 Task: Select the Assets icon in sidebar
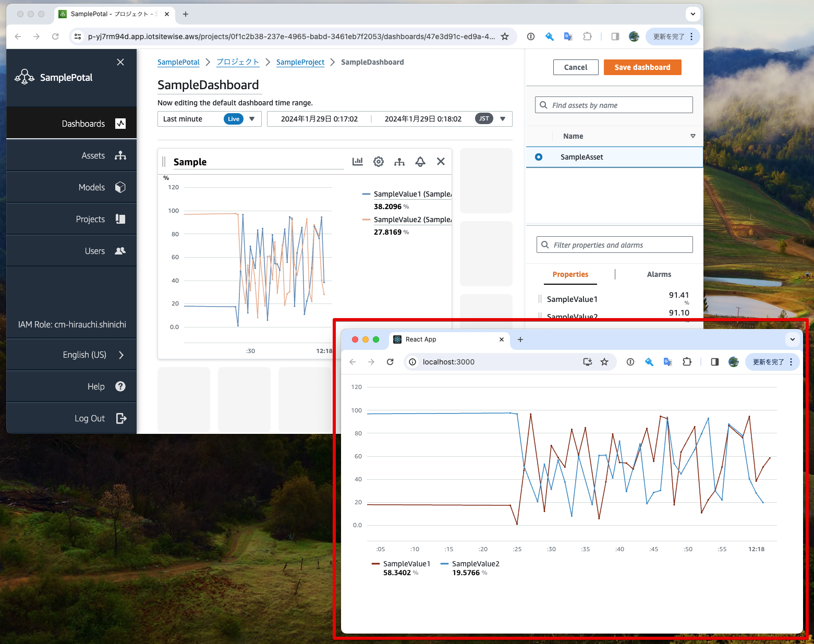click(120, 155)
